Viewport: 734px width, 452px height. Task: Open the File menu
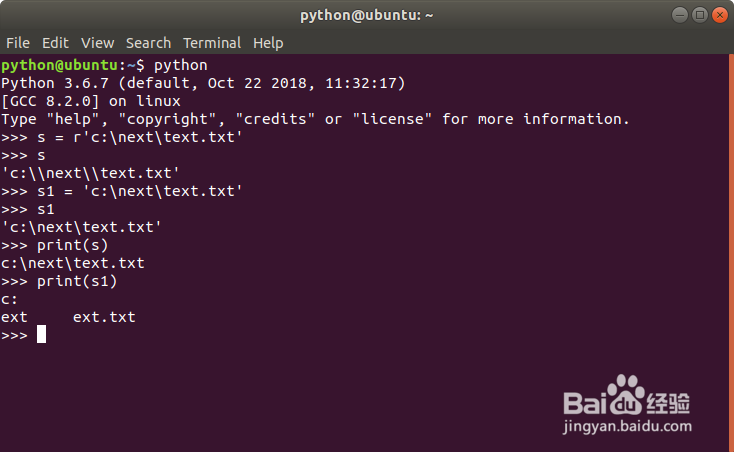click(18, 43)
